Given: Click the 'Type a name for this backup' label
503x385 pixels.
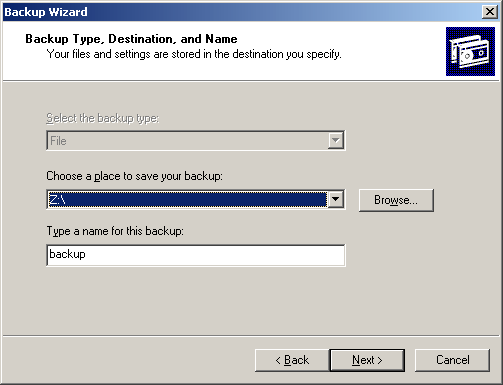Looking at the screenshot, I should (x=115, y=231).
